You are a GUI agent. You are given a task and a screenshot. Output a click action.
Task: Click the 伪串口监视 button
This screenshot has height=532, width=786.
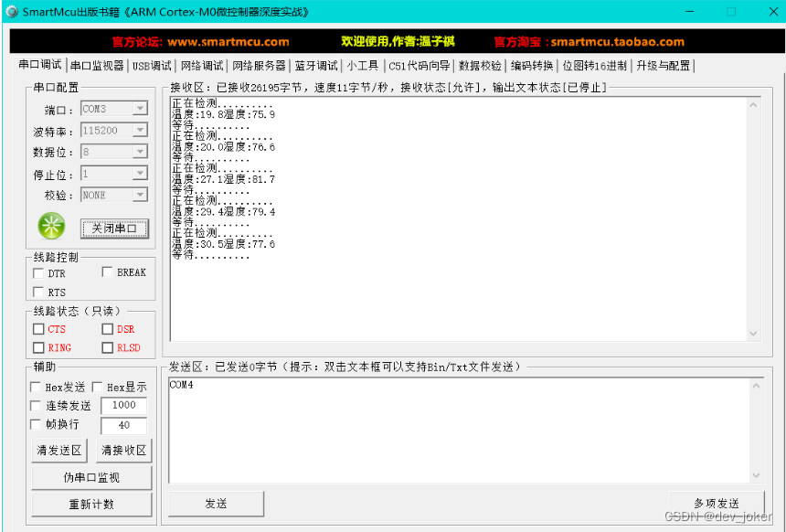(x=91, y=477)
